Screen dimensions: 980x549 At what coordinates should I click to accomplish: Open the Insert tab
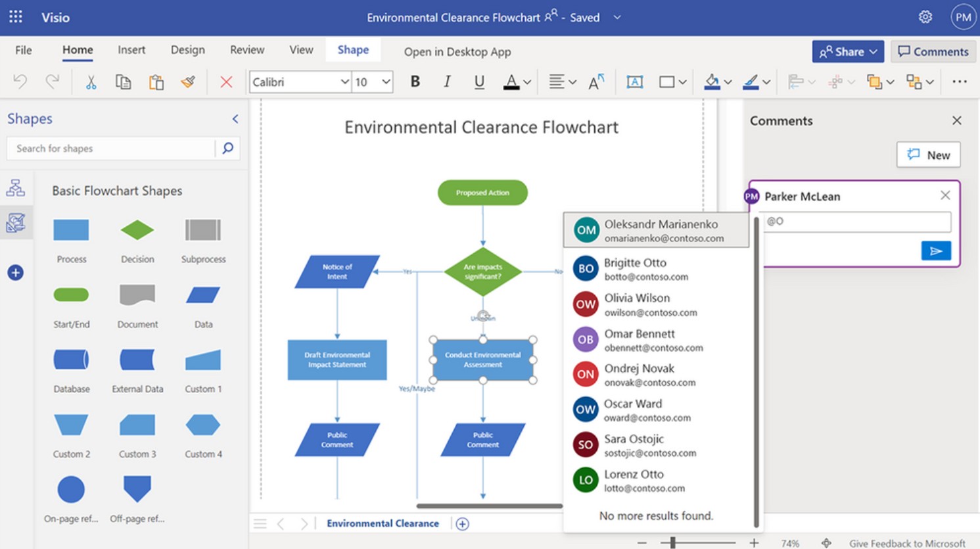[x=131, y=50]
